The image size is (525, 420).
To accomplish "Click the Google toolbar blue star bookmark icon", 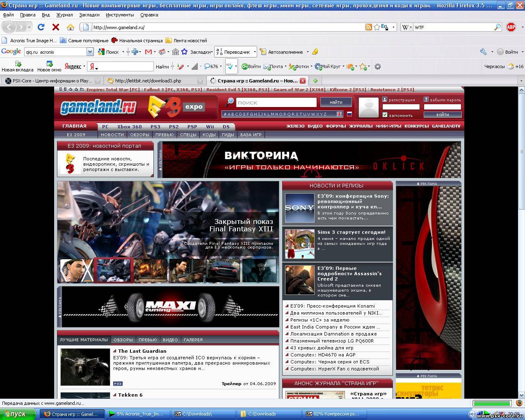I will click(185, 52).
